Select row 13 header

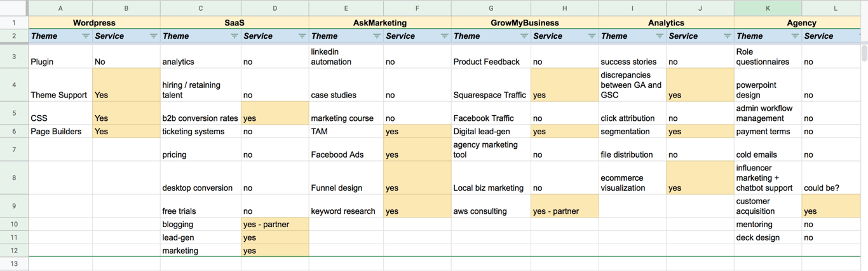coord(14,263)
